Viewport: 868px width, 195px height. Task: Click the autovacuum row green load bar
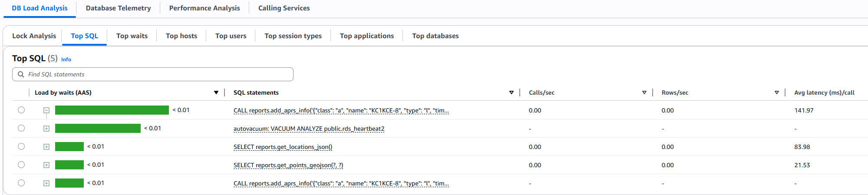98,128
